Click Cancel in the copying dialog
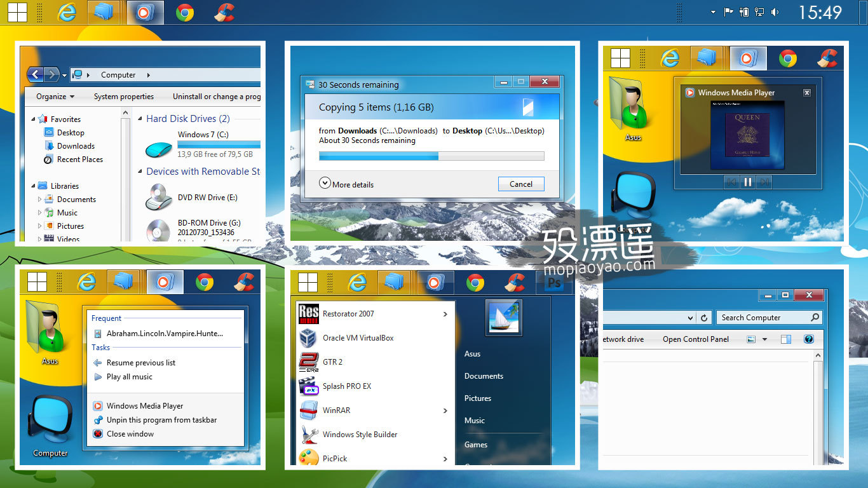868x488 pixels. (x=521, y=184)
